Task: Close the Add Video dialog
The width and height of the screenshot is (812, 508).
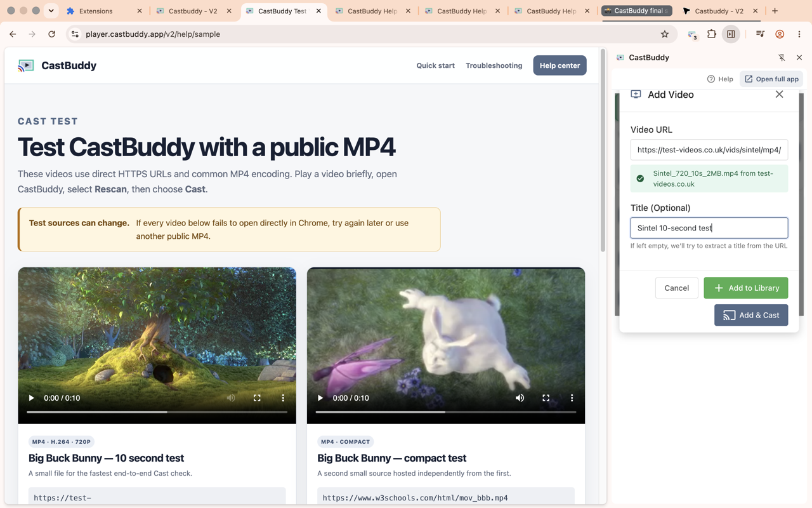Action: [779, 95]
